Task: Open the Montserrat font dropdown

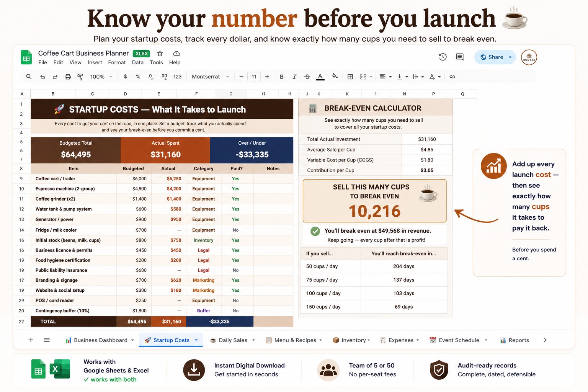Action: click(x=210, y=77)
